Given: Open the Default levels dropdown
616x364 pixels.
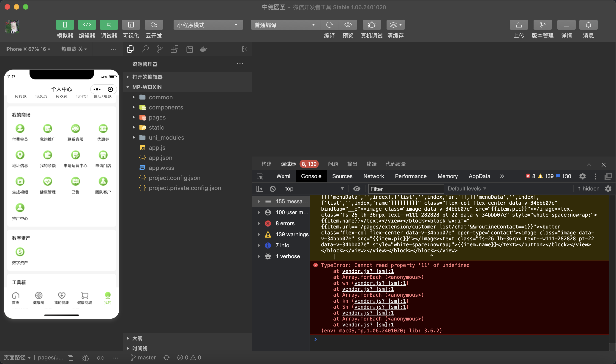Looking at the screenshot, I should click(467, 189).
